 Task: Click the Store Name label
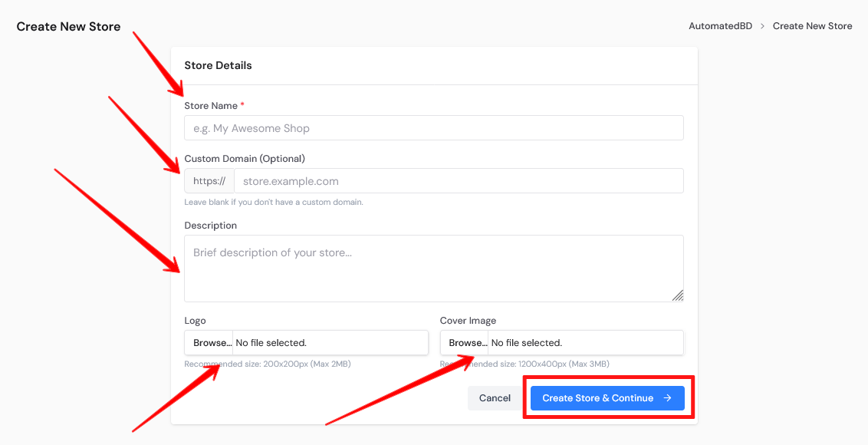pos(211,106)
